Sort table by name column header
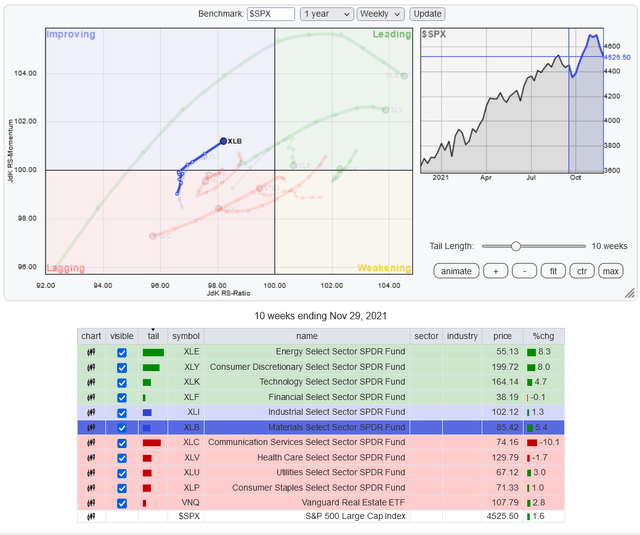The width and height of the screenshot is (640, 535). 307,336
